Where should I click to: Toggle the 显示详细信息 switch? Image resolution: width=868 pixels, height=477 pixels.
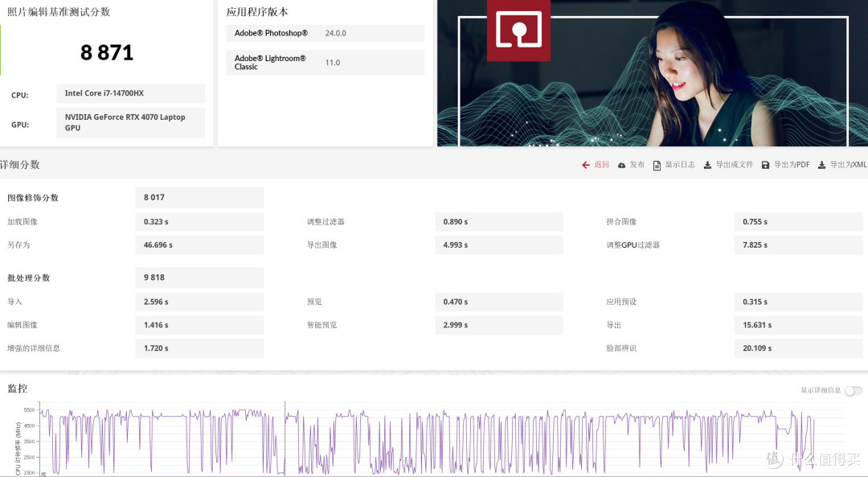click(x=854, y=391)
